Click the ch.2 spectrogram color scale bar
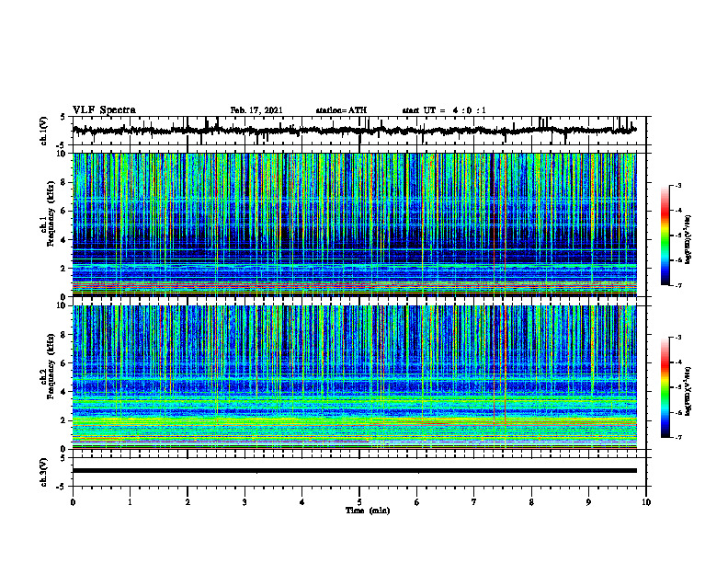 [665, 387]
